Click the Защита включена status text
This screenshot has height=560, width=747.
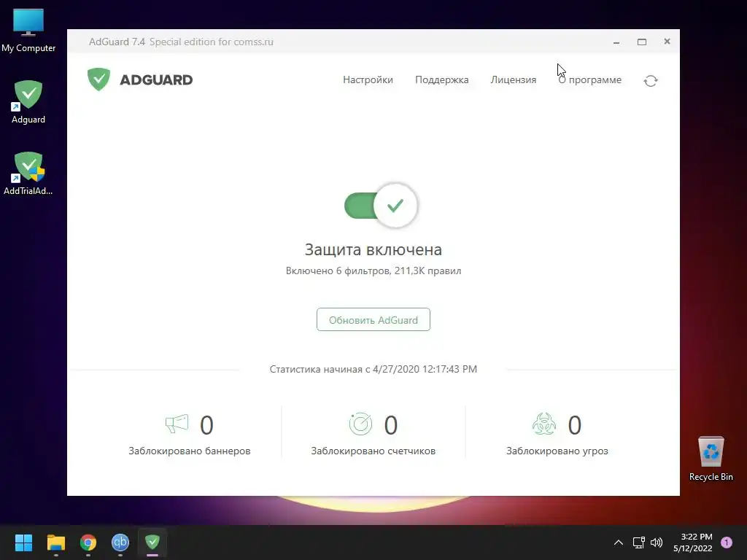[x=373, y=249]
